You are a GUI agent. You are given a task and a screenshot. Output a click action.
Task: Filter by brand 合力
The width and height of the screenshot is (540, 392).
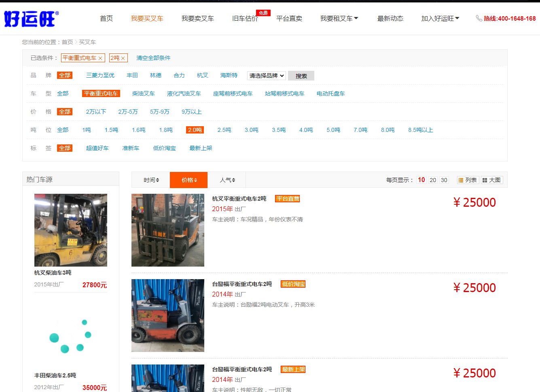(x=179, y=75)
